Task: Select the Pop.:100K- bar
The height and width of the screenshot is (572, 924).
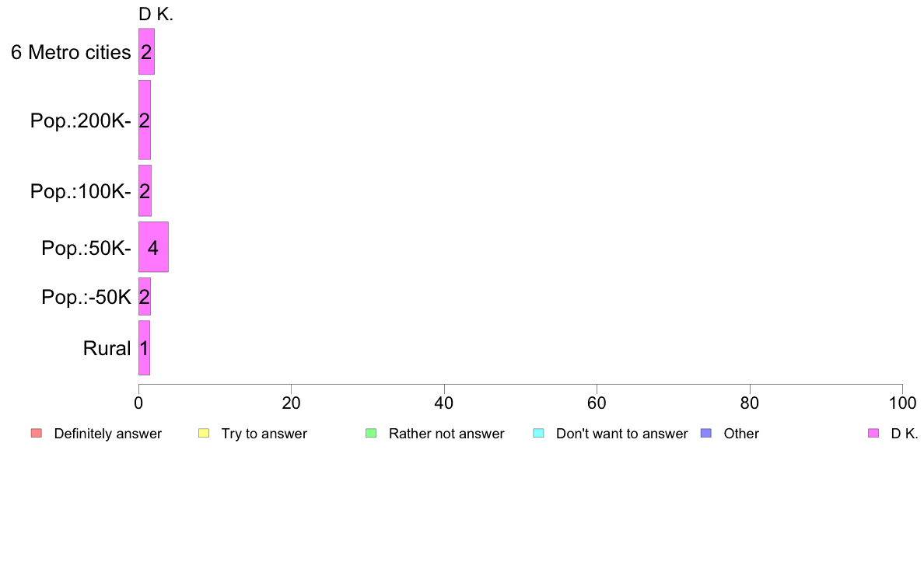Action: tap(145, 190)
